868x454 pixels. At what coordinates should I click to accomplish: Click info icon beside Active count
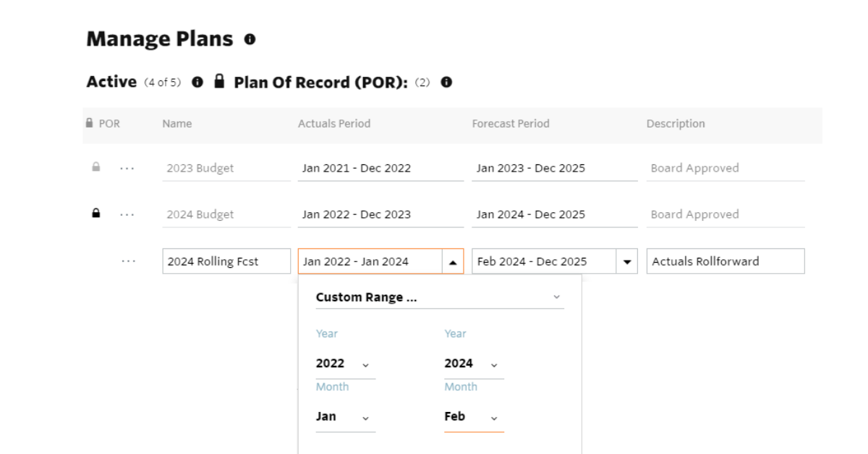point(197,82)
